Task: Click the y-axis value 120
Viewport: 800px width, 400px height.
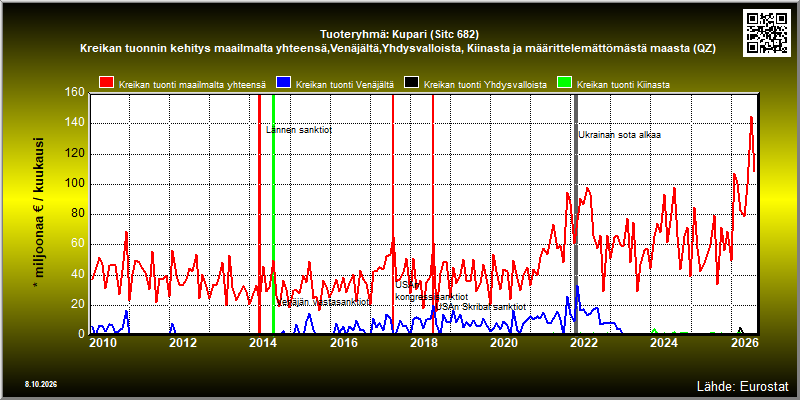Action: [75, 154]
